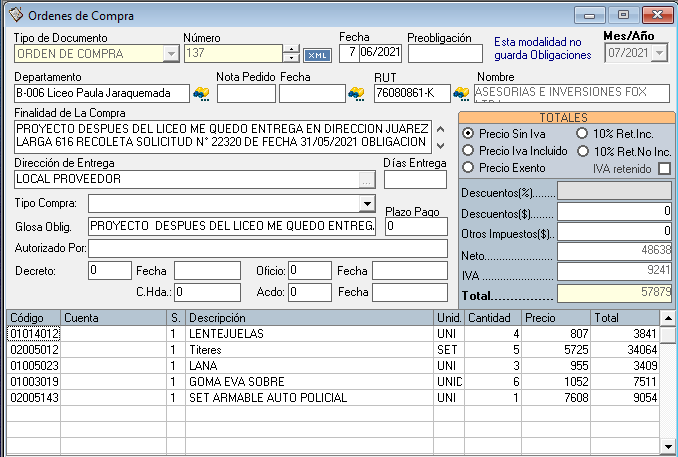Screen dimensions: 678x457
Task: Toggle the IVA retenido checkbox
Action: (664, 168)
